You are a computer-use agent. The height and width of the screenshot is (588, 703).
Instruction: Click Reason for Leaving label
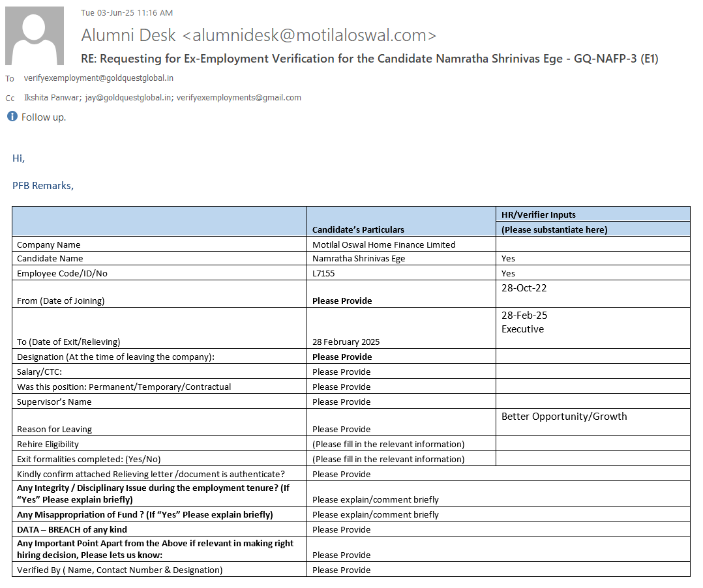coord(54,430)
